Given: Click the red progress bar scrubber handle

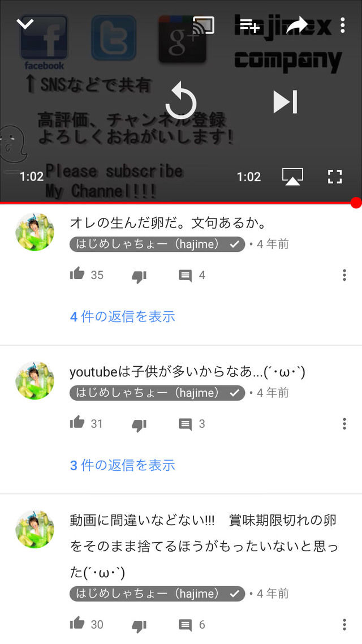Looking at the screenshot, I should (356, 203).
